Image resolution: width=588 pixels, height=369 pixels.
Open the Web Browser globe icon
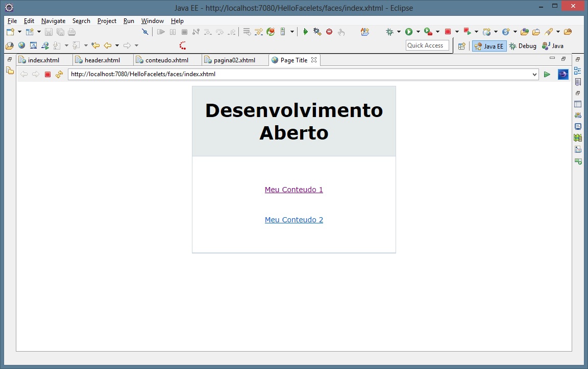tap(21, 45)
